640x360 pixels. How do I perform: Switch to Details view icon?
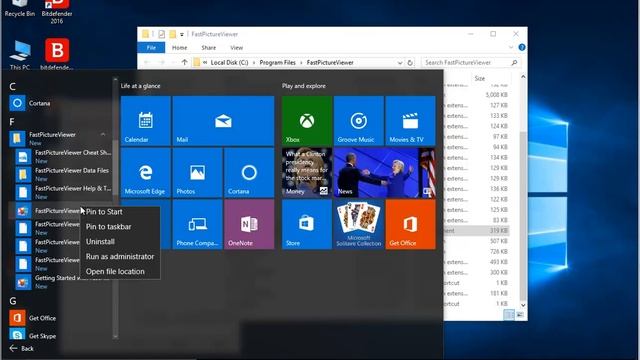pos(508,315)
